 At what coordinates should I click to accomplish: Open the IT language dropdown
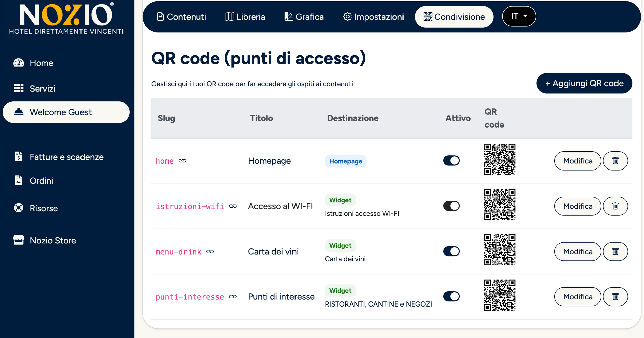(x=519, y=16)
